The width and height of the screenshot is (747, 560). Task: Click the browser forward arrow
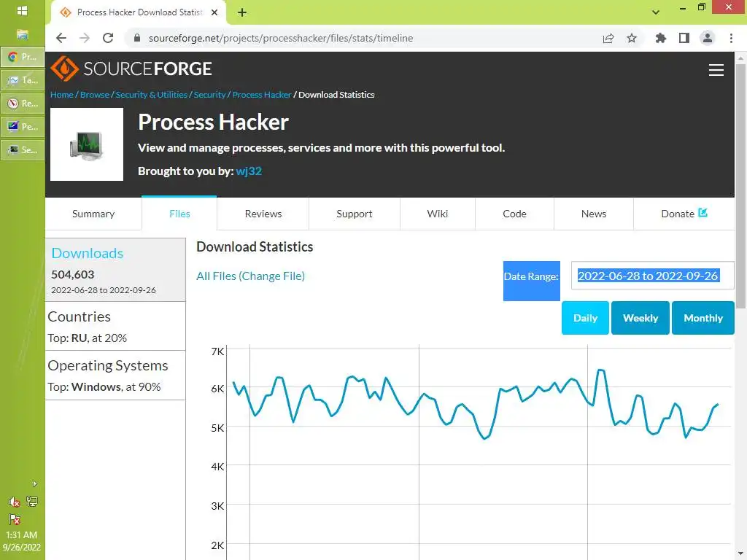(x=85, y=38)
